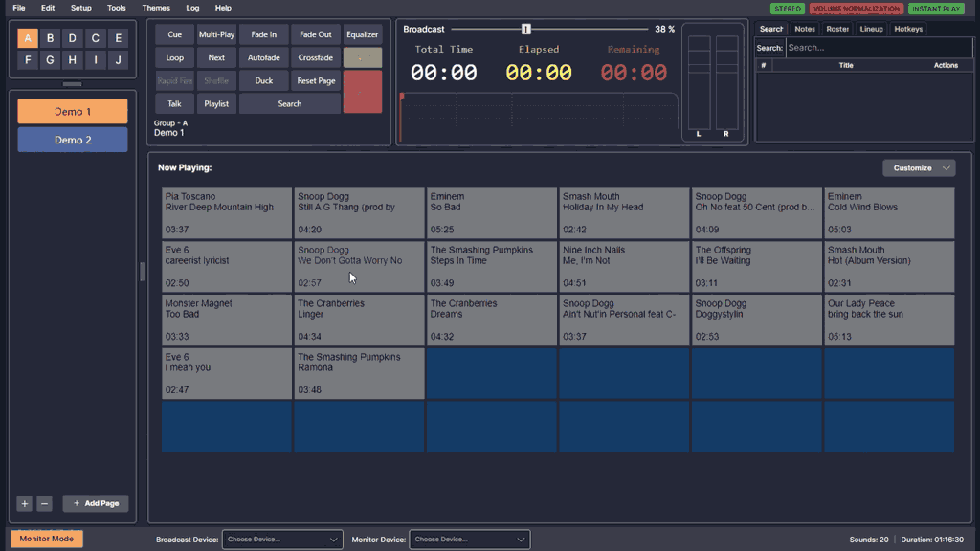The image size is (980, 551).
Task: Open the Log menu
Action: tap(192, 8)
